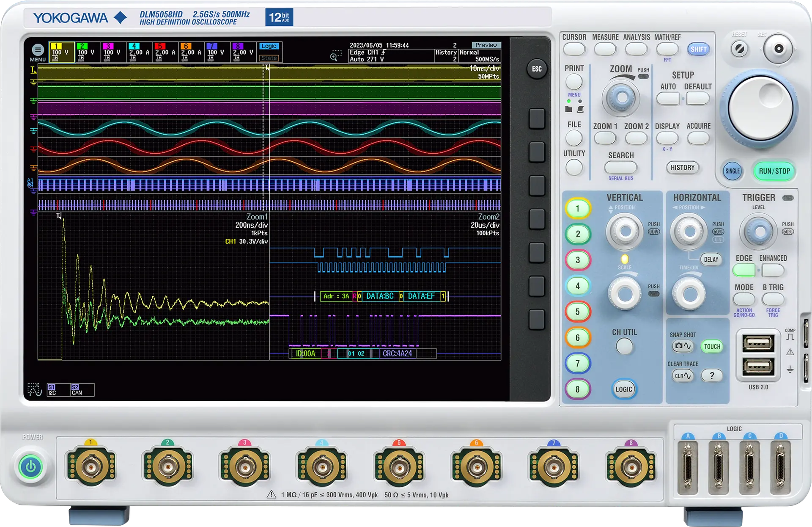Open channel 4 settings box on screen

[x=139, y=52]
